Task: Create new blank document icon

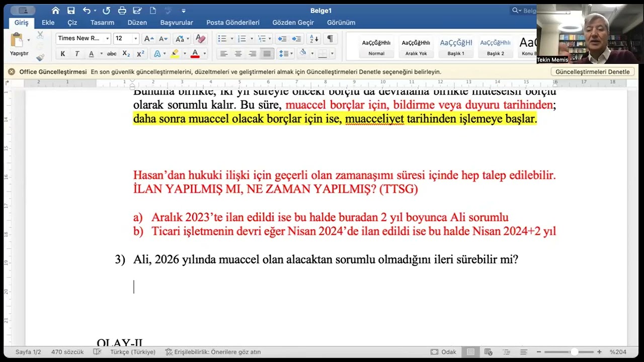Action: (153, 11)
